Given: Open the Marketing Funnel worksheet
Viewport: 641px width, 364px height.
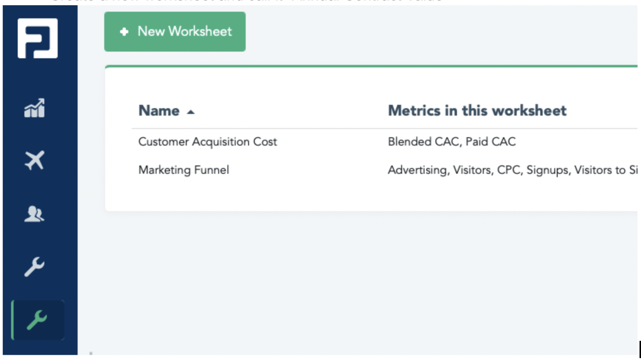Looking at the screenshot, I should (184, 170).
